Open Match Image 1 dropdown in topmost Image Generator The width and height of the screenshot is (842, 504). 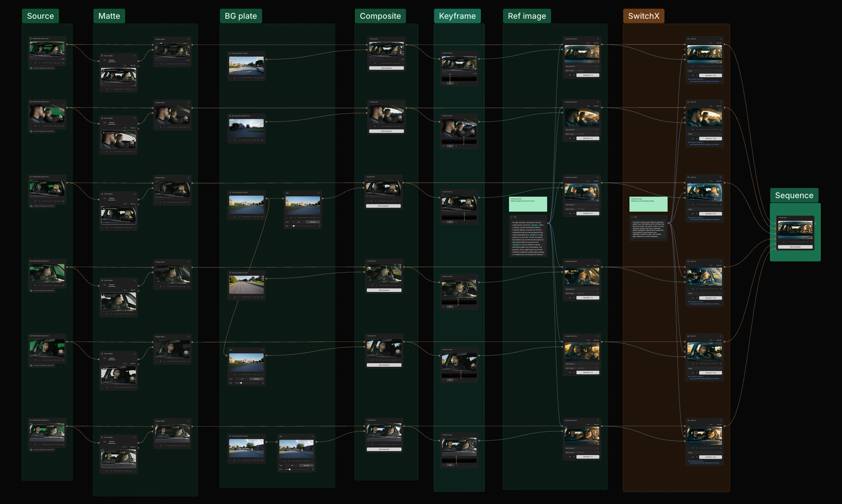[582, 71]
